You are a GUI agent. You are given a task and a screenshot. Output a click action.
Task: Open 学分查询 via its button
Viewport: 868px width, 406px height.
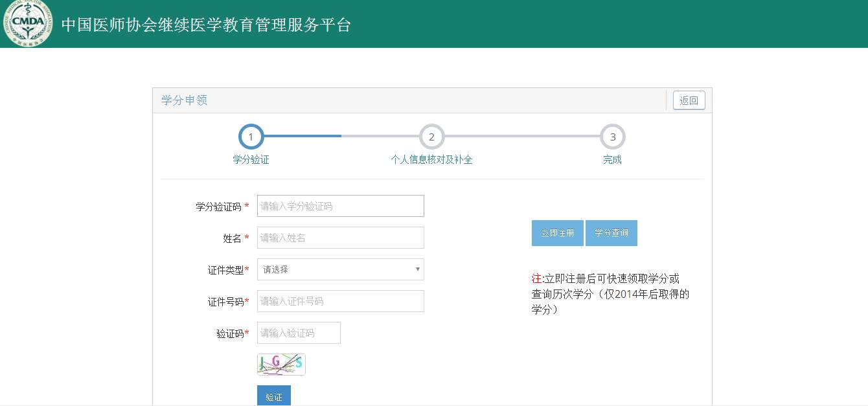coord(611,233)
